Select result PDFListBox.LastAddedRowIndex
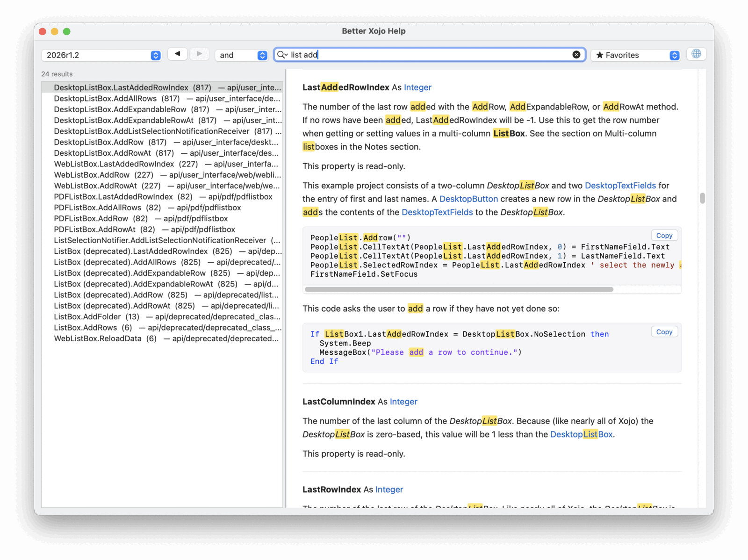The image size is (748, 560). [x=162, y=197]
